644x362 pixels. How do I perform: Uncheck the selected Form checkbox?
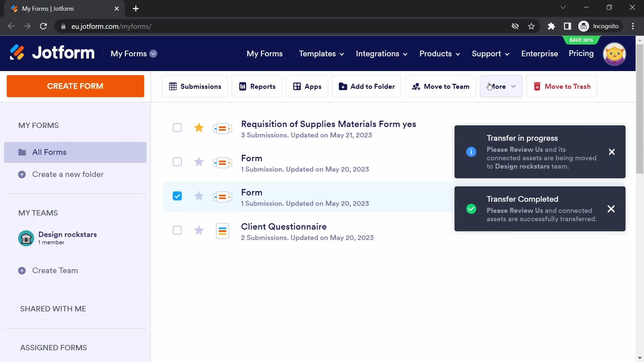click(177, 196)
